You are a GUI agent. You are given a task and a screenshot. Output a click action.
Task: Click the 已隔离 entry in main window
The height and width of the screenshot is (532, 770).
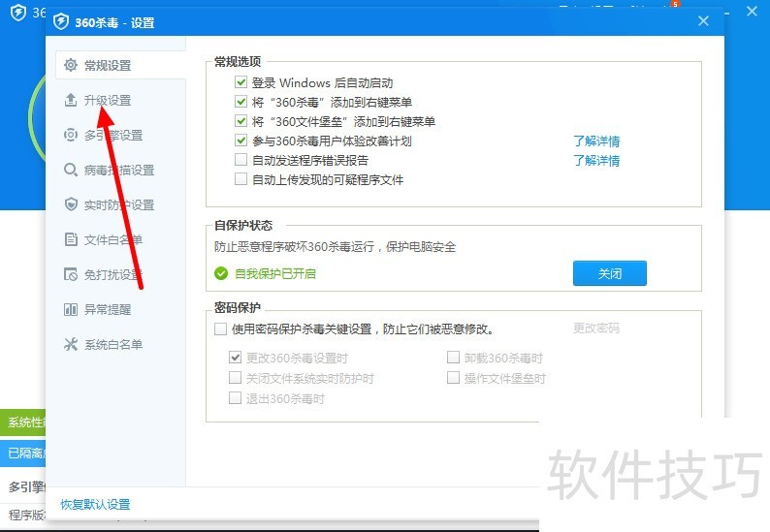[22, 453]
